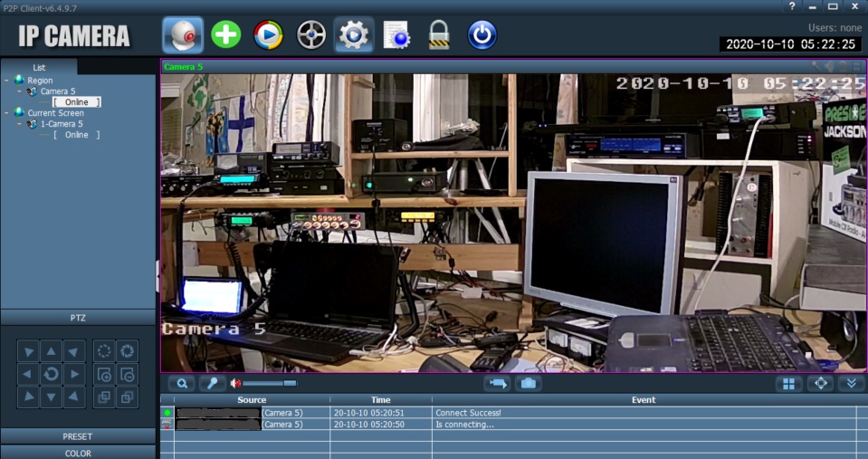
Task: Open the log document icon
Action: coord(396,35)
